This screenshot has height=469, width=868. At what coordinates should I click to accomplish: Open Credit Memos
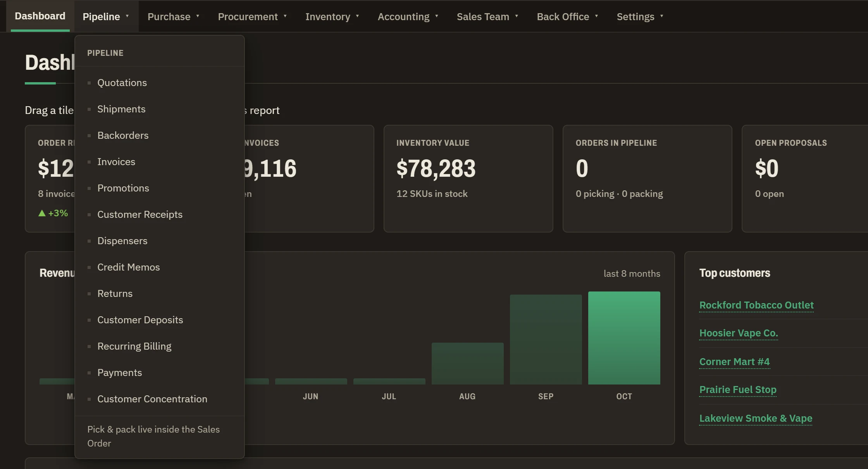point(159,267)
